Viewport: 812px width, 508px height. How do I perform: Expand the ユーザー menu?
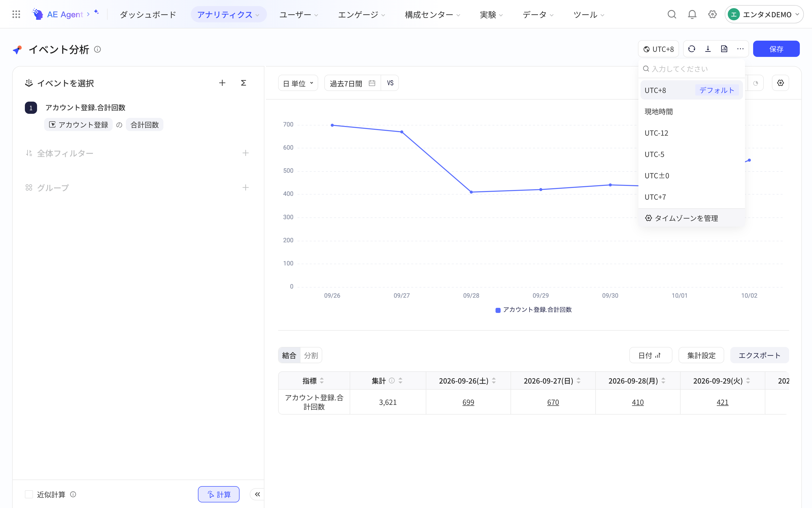[299, 14]
